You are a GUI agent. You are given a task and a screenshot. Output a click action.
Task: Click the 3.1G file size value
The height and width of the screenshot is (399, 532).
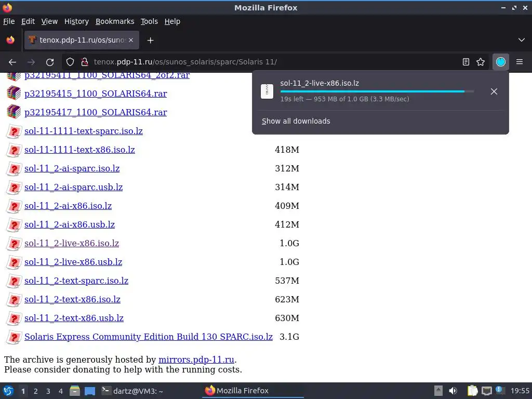pyautogui.click(x=289, y=337)
